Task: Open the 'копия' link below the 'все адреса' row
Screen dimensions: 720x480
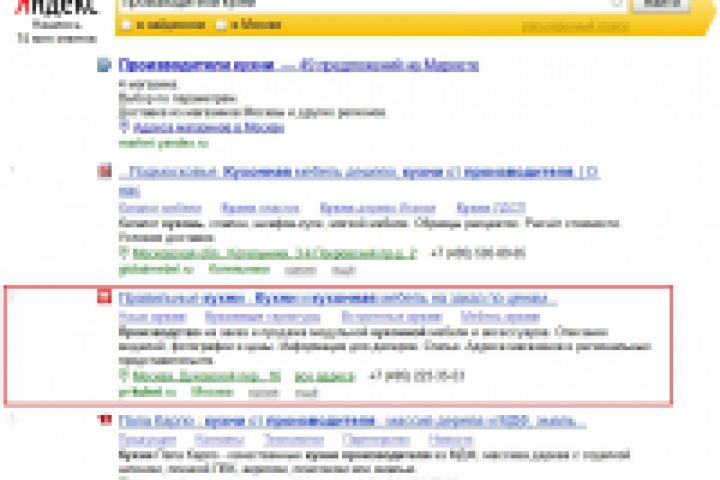Action: point(264,393)
